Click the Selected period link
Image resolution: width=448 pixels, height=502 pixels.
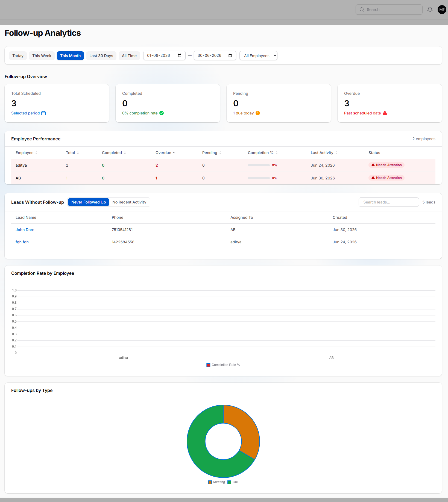pyautogui.click(x=25, y=113)
